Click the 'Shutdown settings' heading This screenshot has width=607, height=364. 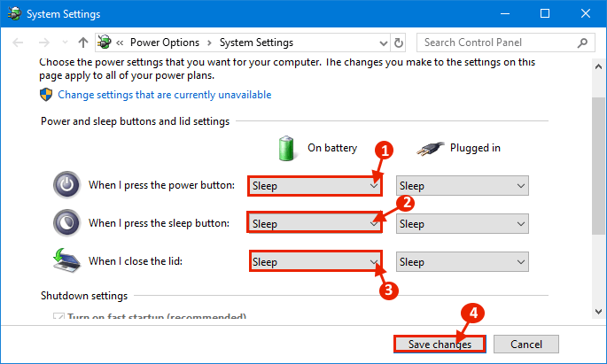click(84, 296)
